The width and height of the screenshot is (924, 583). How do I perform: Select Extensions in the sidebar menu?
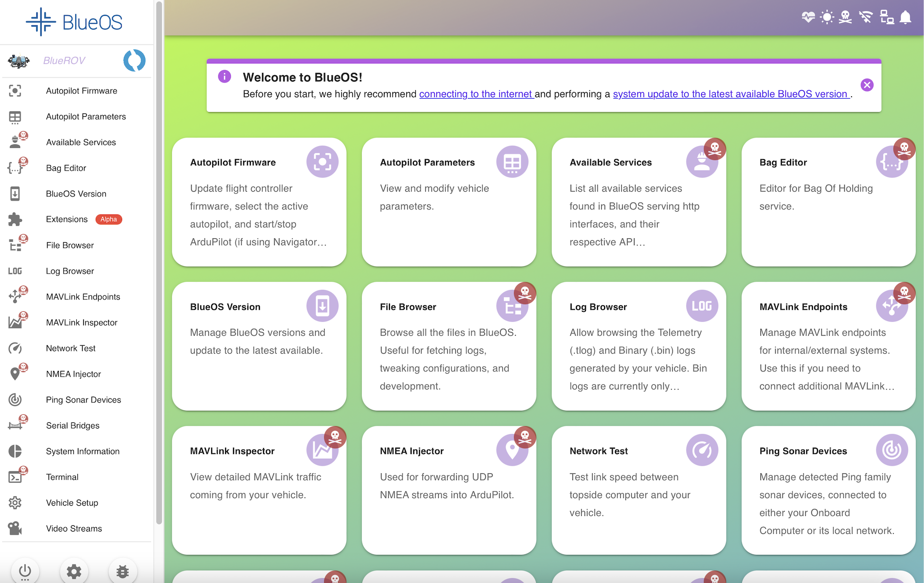(x=67, y=219)
